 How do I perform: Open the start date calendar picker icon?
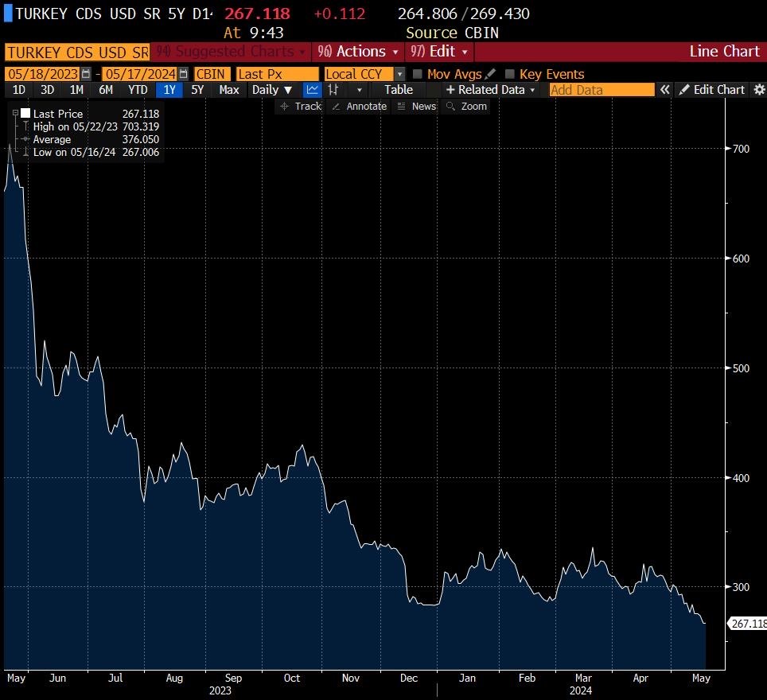click(86, 74)
